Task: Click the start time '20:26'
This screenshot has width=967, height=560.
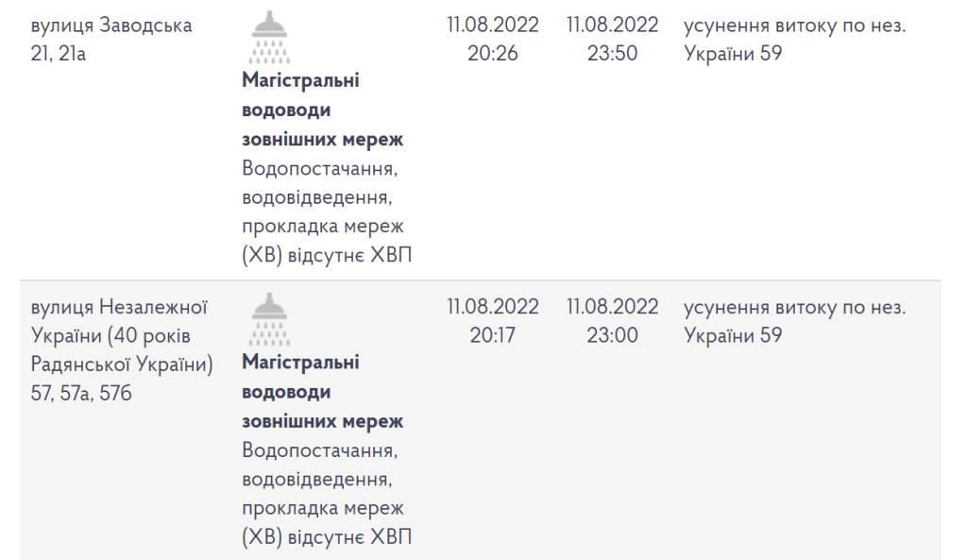Action: click(x=493, y=54)
